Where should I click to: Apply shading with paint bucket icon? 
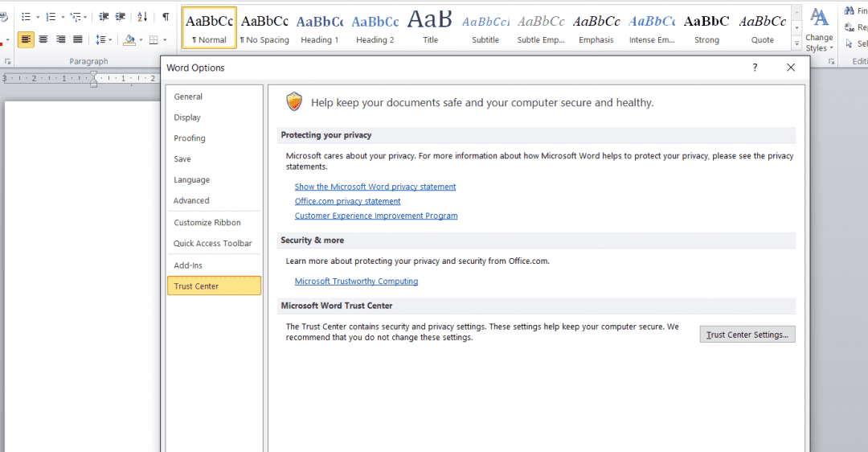click(129, 40)
